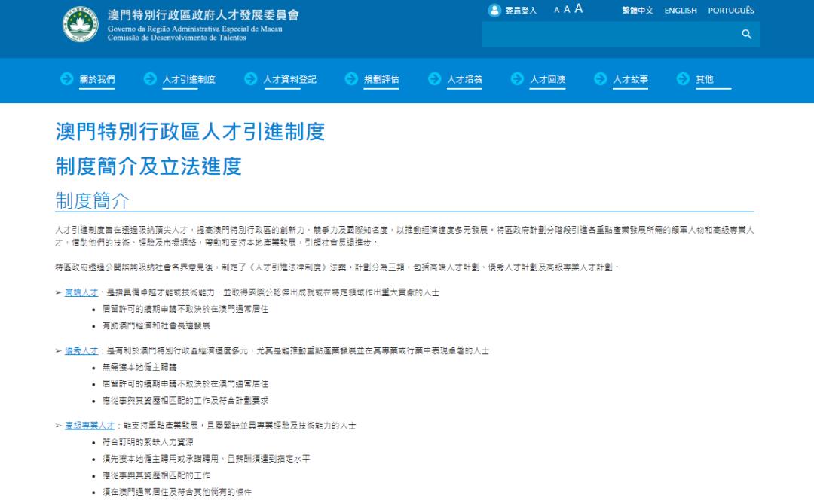Click arrow icon beside 人才培養
This screenshot has height=504, width=814.
pyautogui.click(x=435, y=79)
